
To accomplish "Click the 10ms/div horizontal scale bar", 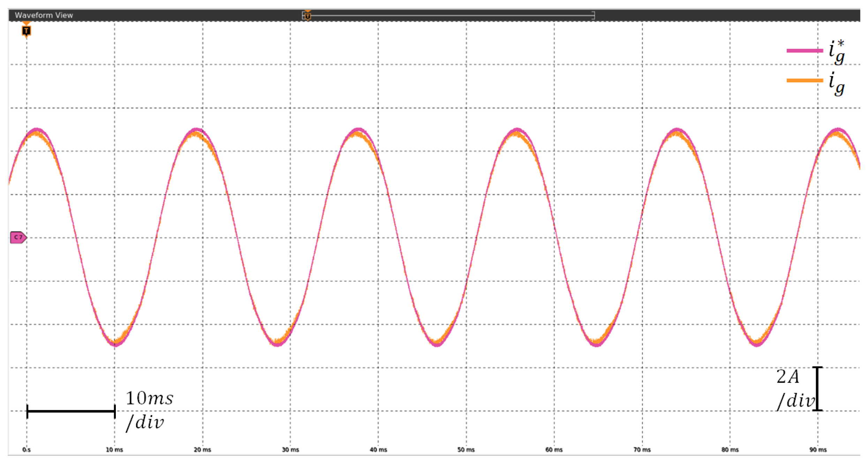I will click(71, 411).
